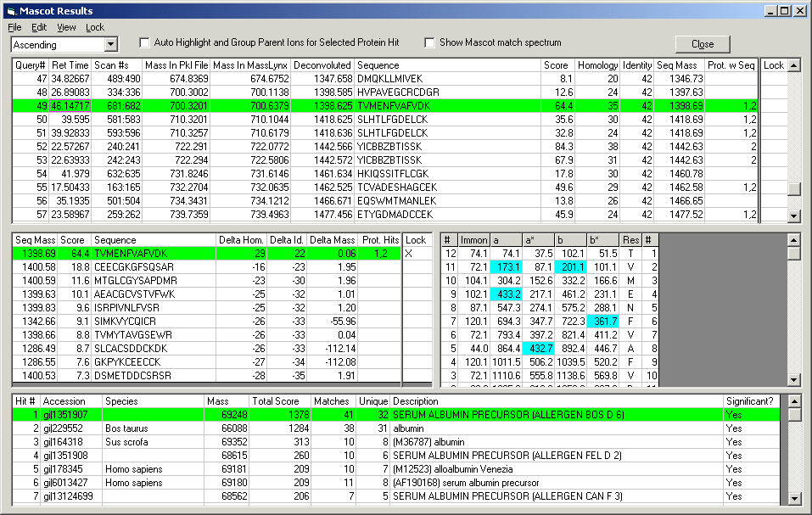The height and width of the screenshot is (515, 812).
Task: Click the Significant? column header
Action: [x=751, y=401]
